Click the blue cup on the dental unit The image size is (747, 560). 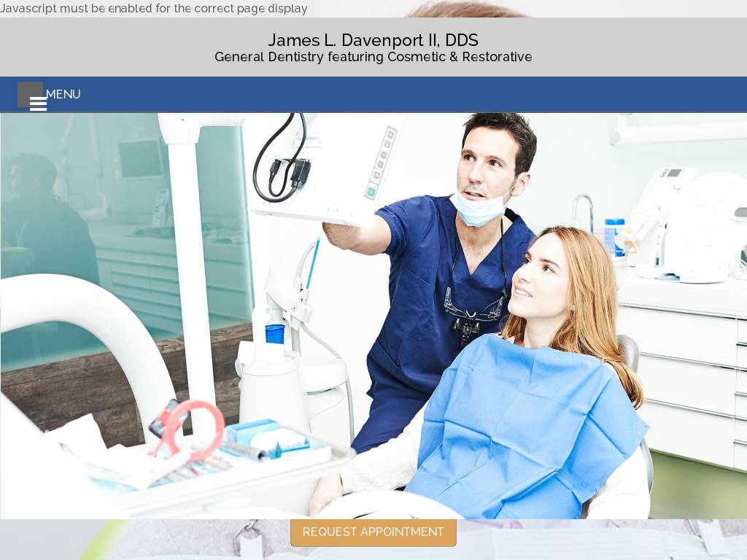point(275,334)
